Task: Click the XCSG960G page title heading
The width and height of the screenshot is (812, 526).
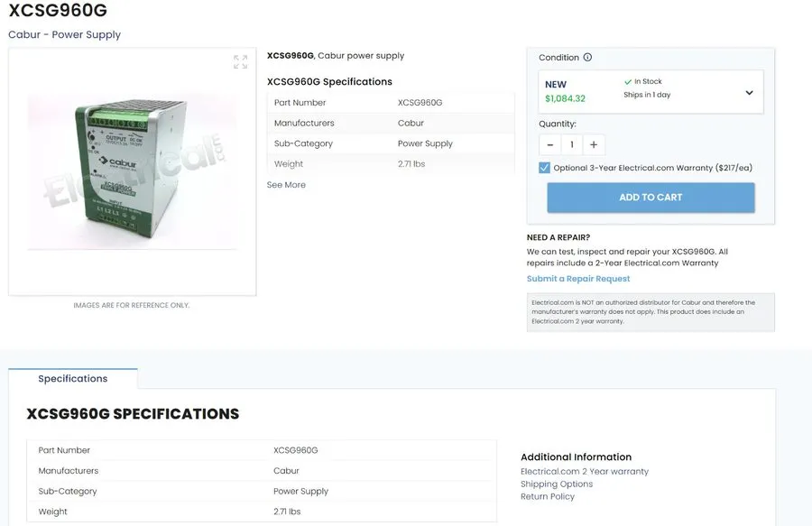Action: (58, 10)
